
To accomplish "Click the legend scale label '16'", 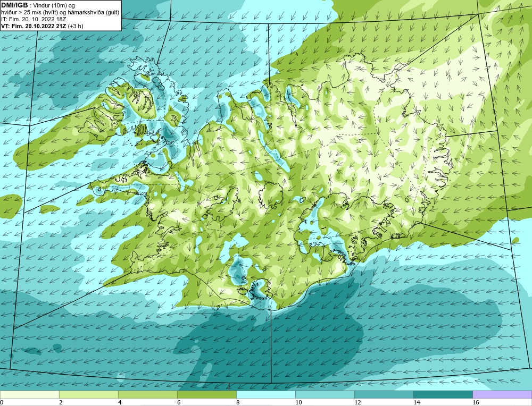I will (x=476, y=402).
